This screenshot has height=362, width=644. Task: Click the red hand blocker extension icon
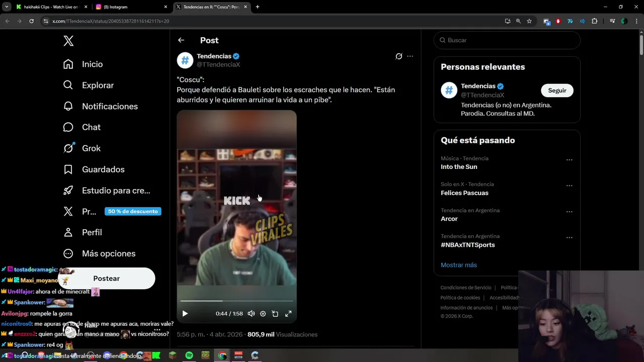(x=558, y=21)
